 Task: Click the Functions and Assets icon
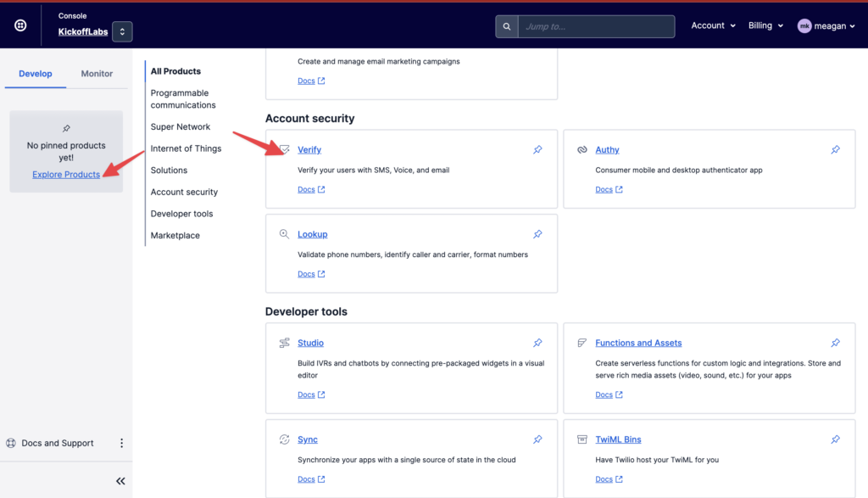581,343
